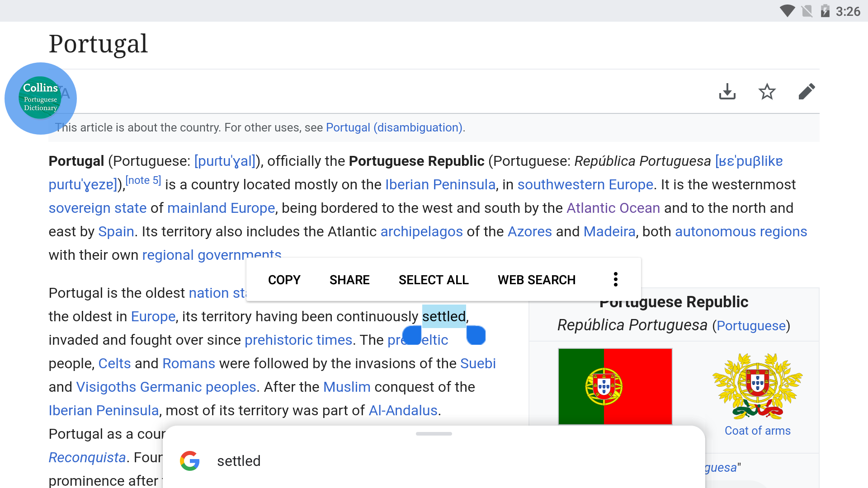The width and height of the screenshot is (868, 488).
Task: Tap the battery icon in status bar
Action: tap(825, 11)
